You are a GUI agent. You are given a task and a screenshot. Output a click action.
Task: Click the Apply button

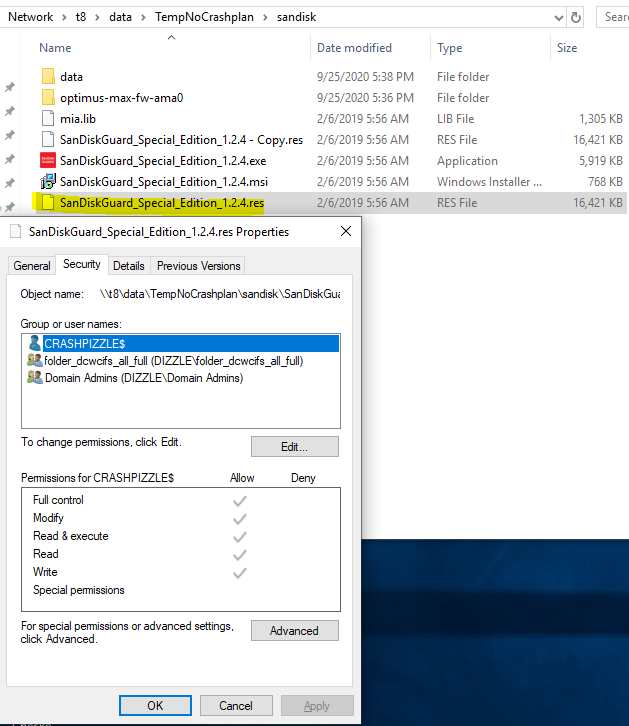click(317, 706)
